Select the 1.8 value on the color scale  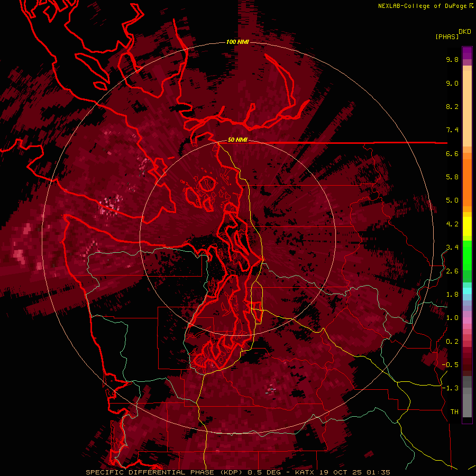click(x=452, y=295)
